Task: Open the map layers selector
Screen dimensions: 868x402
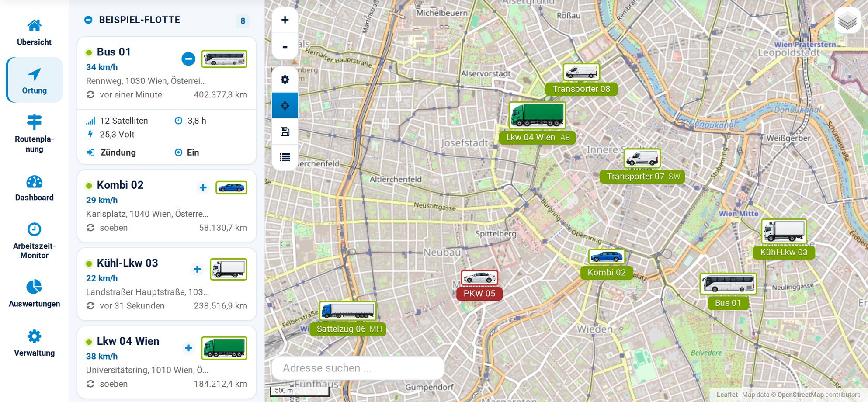Action: coord(847,21)
